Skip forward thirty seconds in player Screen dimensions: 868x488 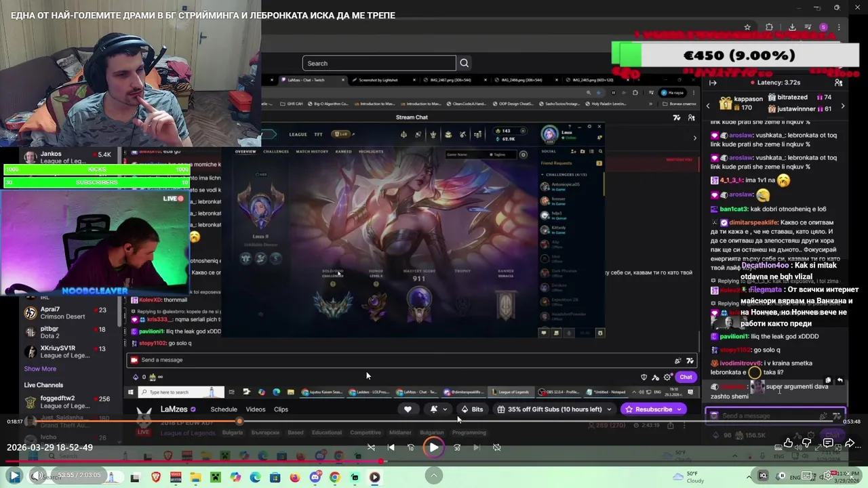pos(457,447)
